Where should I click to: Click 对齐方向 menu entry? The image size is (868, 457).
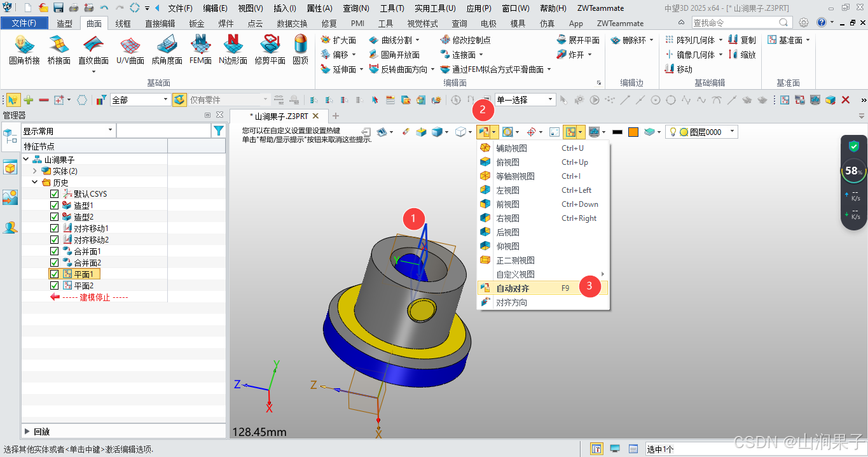click(542, 302)
